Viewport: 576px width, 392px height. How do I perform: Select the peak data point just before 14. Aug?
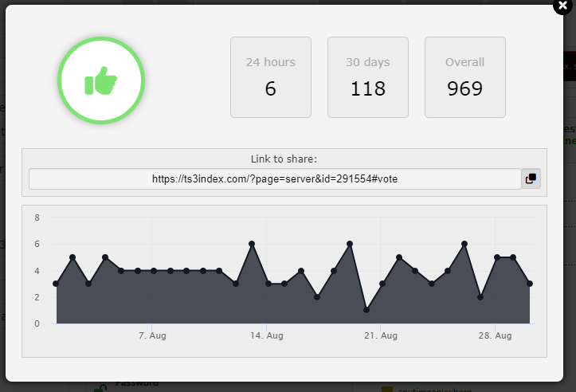click(252, 244)
